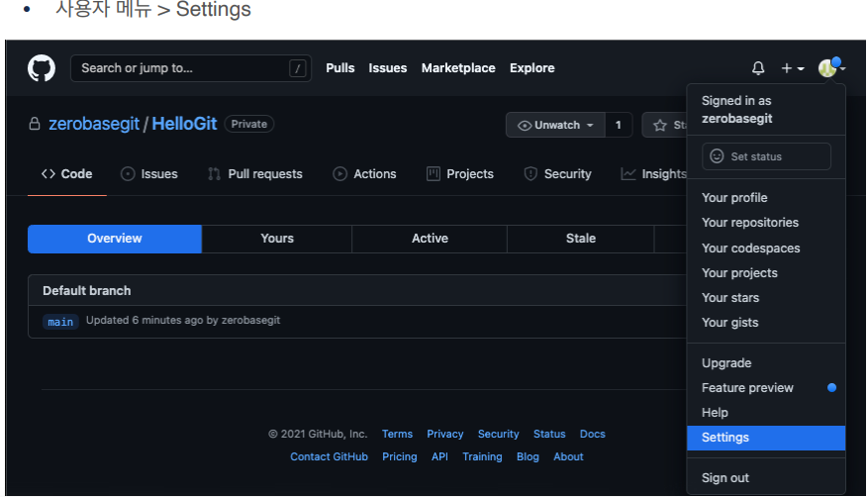
Task: Open the notifications bell
Action: (758, 68)
